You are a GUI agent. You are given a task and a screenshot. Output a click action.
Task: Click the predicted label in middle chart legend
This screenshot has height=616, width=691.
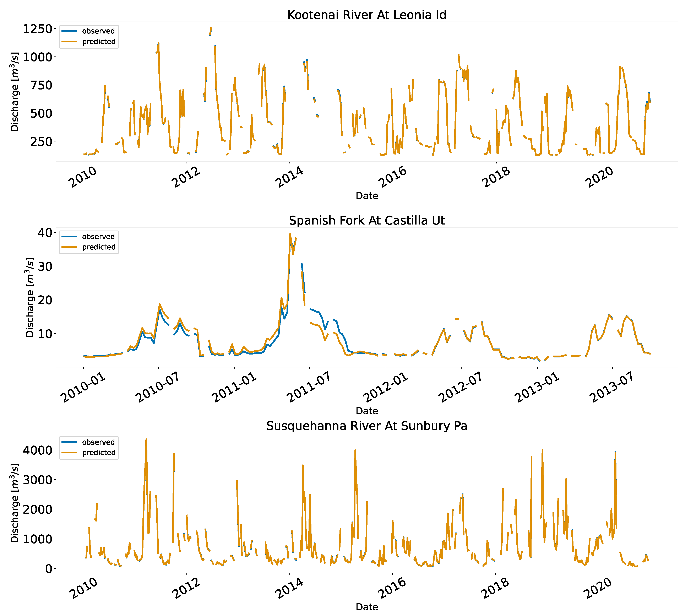[x=99, y=247]
